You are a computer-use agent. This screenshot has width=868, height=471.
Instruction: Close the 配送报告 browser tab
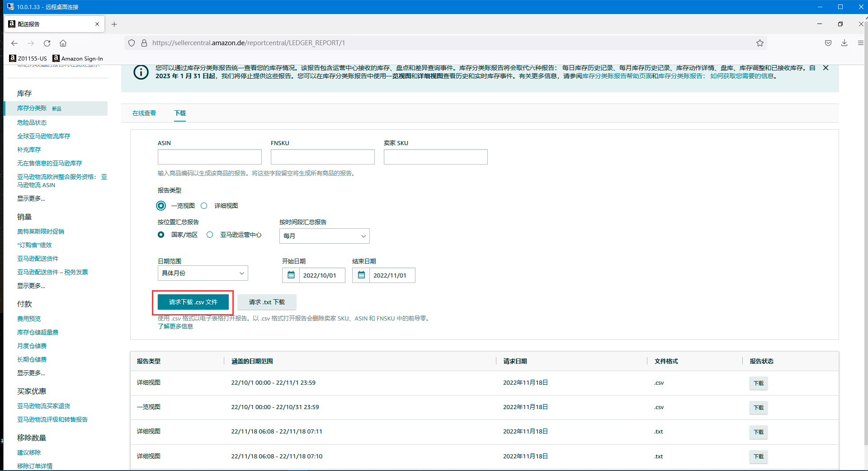coord(97,24)
